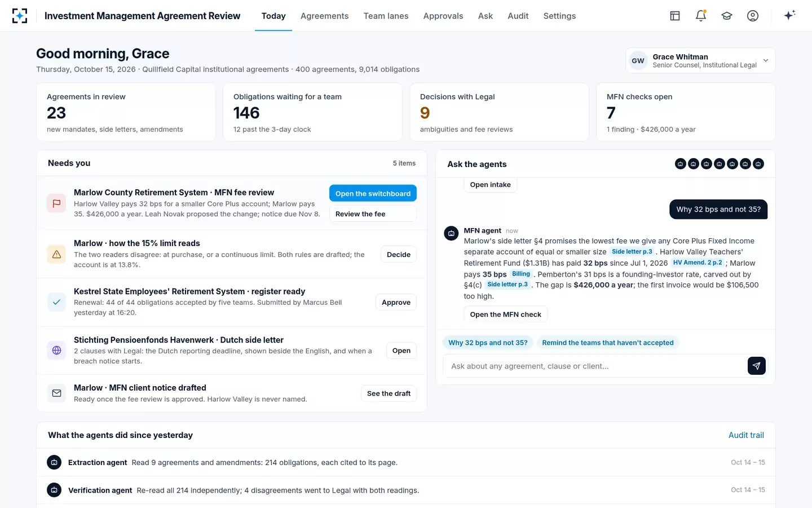Click the flag icon on the Marlow County MFN fee review row
The image size is (812, 508).
[x=56, y=203]
